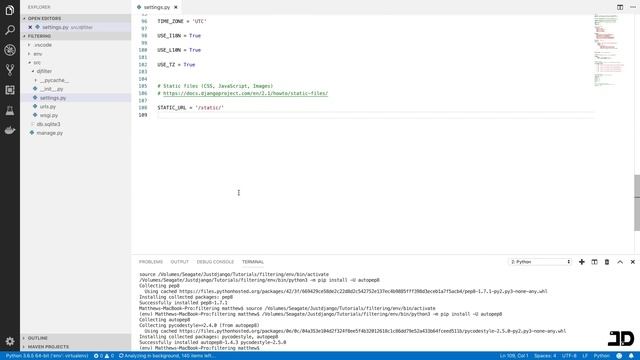
Task: Open the Search view in activity bar
Action: pos(10,30)
